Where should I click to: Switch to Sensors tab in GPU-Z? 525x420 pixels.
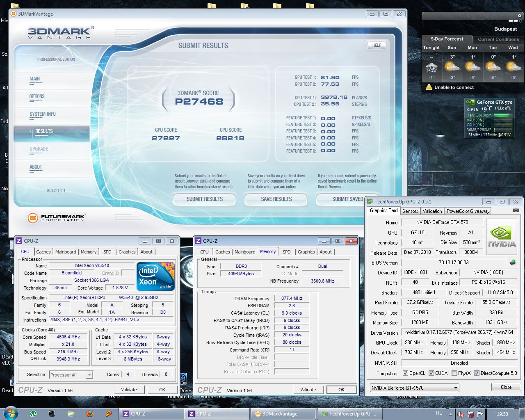[x=410, y=211]
